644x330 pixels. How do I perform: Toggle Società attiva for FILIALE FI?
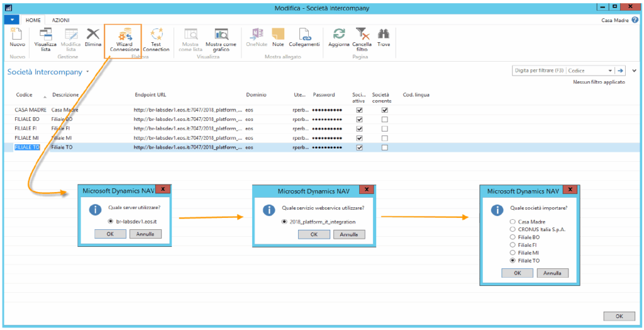[x=360, y=129]
